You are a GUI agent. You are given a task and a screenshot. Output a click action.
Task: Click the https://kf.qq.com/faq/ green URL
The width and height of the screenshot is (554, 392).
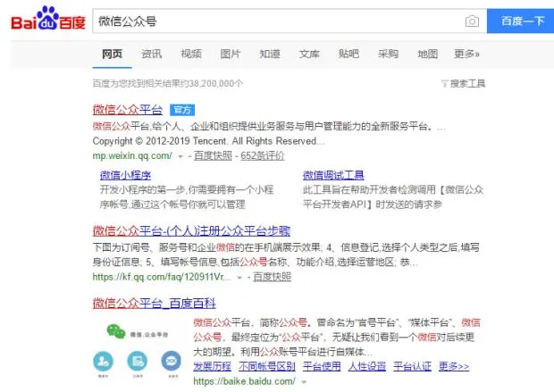click(x=162, y=277)
